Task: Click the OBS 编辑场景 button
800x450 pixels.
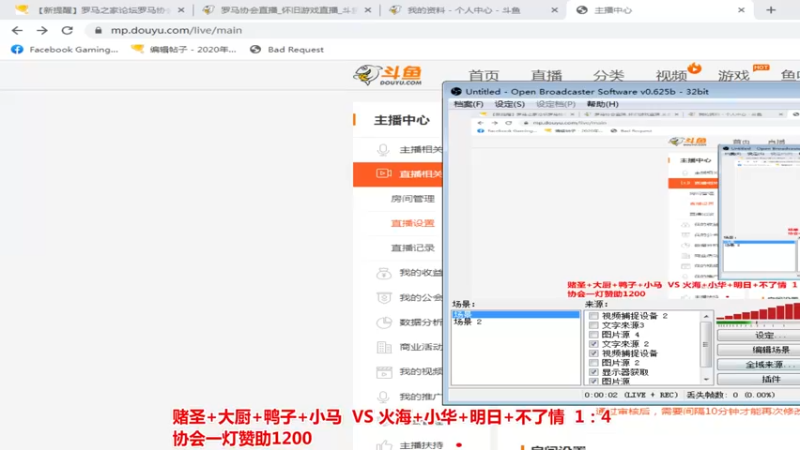Action: 760,350
